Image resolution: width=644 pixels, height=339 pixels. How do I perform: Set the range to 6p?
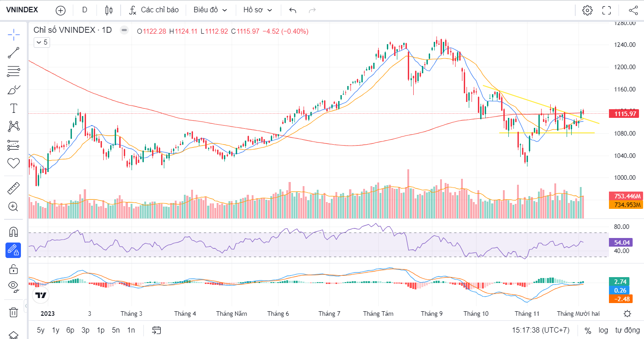(x=70, y=330)
